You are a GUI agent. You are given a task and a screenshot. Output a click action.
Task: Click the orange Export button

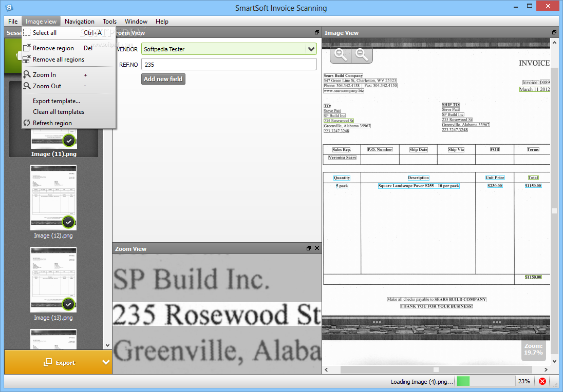pyautogui.click(x=58, y=362)
